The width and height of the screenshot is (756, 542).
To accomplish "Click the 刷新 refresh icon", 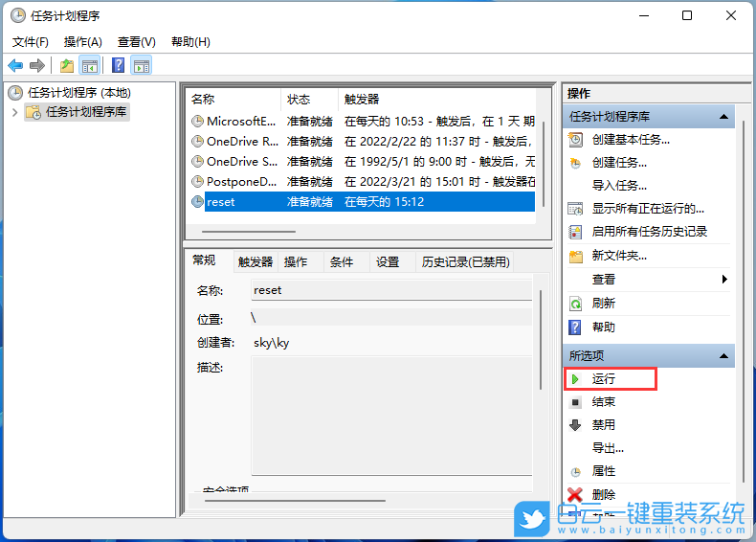I will coord(575,304).
